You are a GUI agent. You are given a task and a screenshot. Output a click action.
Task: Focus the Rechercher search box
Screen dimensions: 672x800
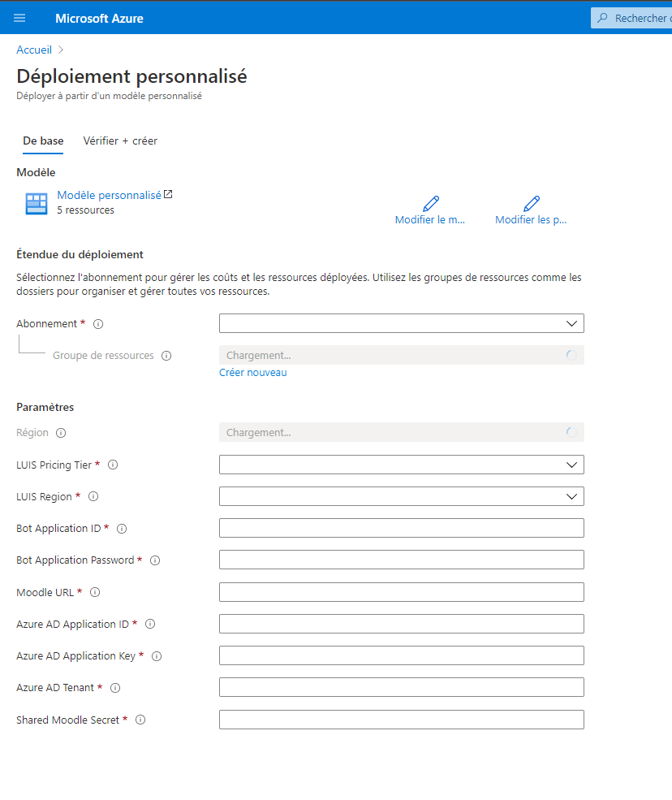coord(632,18)
